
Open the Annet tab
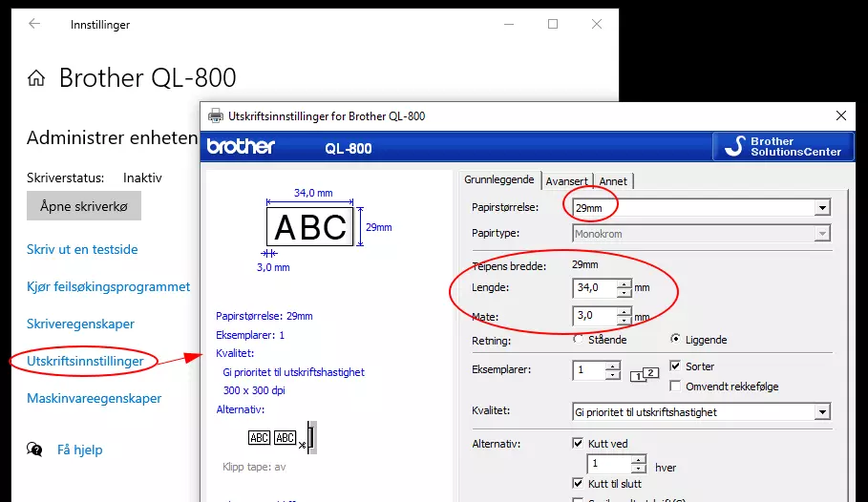coord(613,181)
